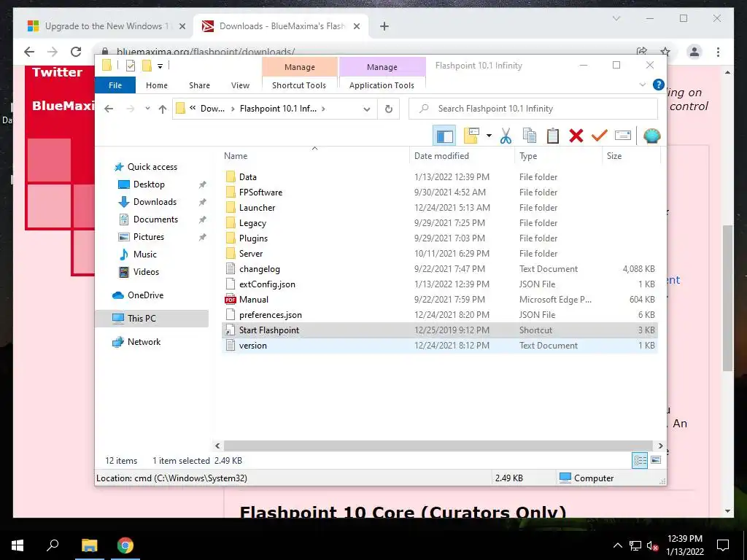
Task: Select Documents in navigation pane
Action: tap(155, 219)
